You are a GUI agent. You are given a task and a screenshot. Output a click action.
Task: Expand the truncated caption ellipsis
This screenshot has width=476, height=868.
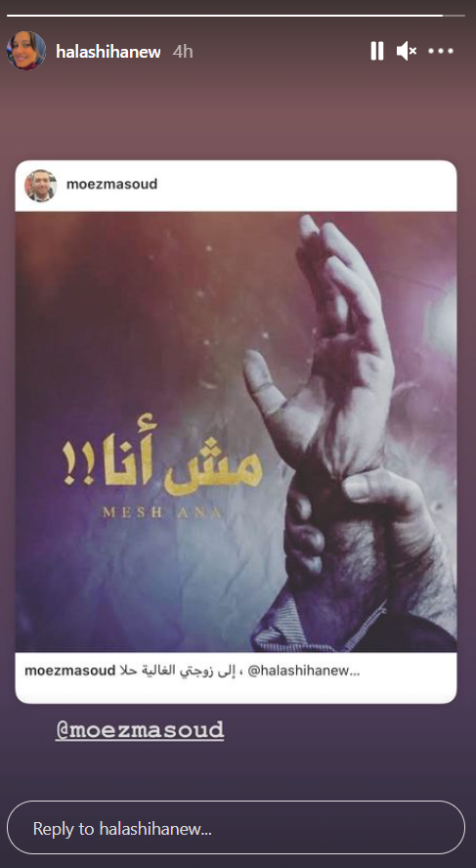[x=356, y=672]
